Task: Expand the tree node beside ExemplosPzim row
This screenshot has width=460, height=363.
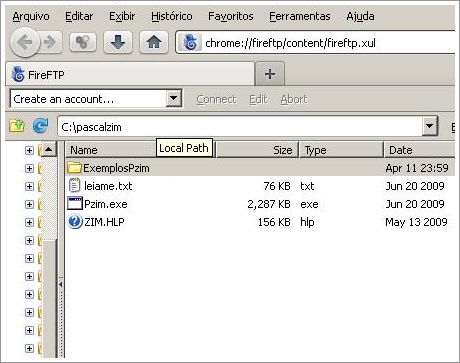Action: (x=29, y=168)
